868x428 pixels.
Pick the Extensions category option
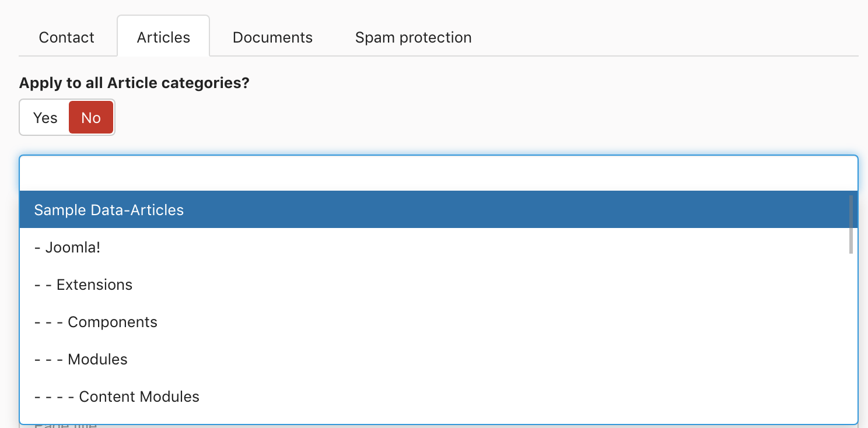tap(83, 285)
